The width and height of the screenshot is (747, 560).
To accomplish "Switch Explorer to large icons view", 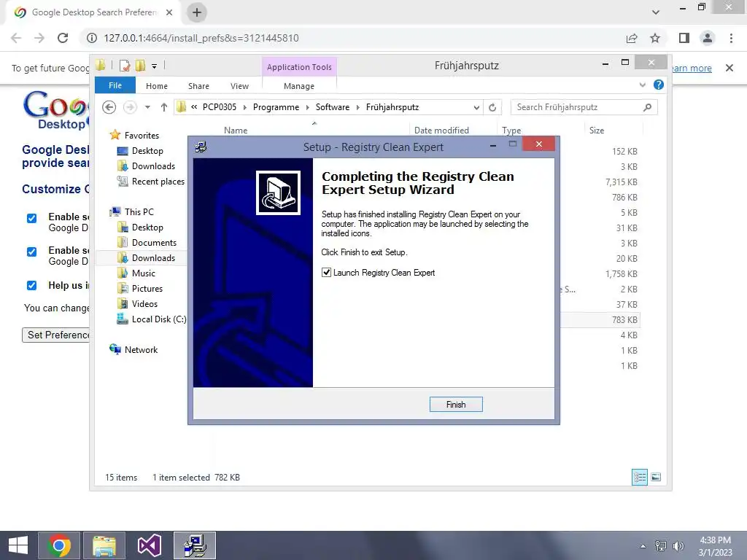I will tap(656, 477).
